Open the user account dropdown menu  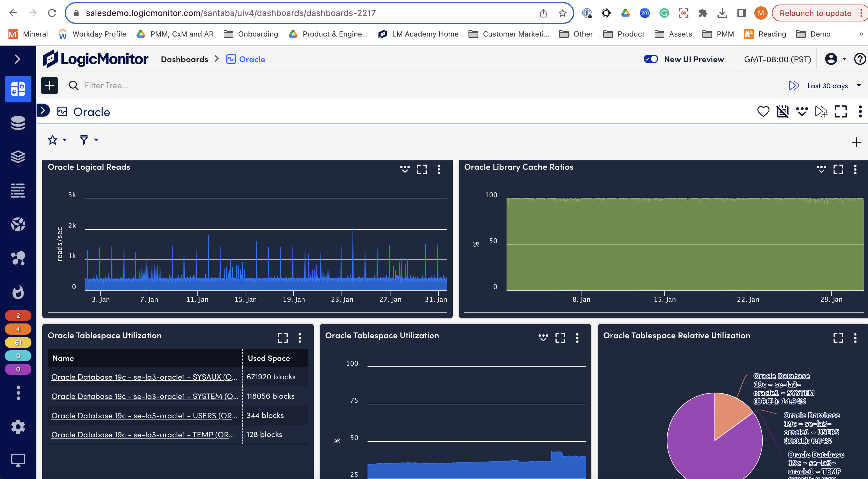835,59
